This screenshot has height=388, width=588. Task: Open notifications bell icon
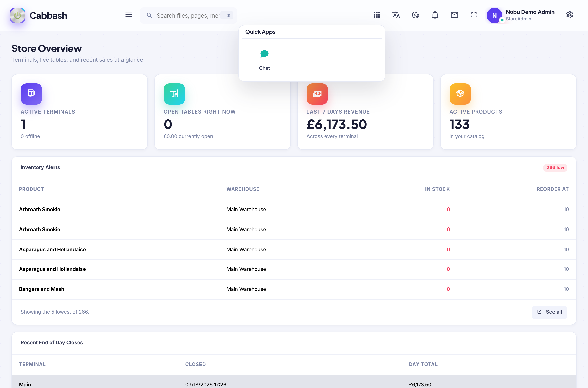(435, 15)
